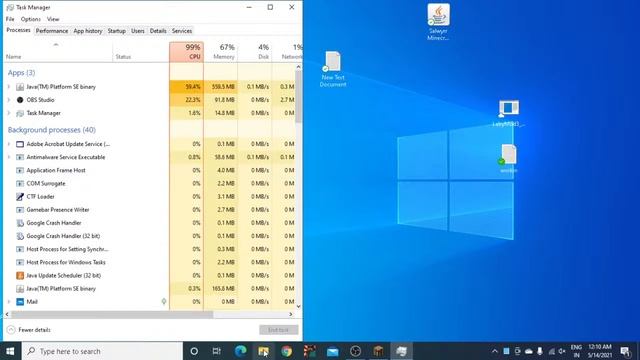The width and height of the screenshot is (640, 360).
Task: Click the Task Manager process row icon
Action: (20, 113)
